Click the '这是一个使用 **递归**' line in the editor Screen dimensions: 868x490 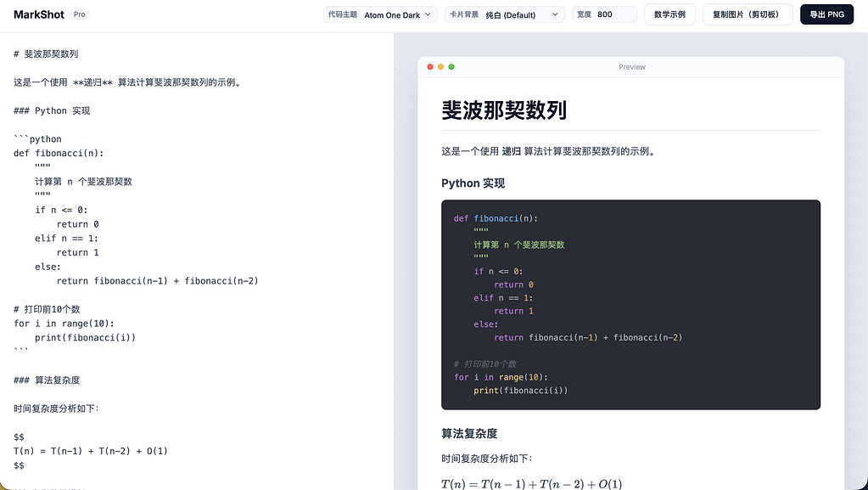point(127,82)
